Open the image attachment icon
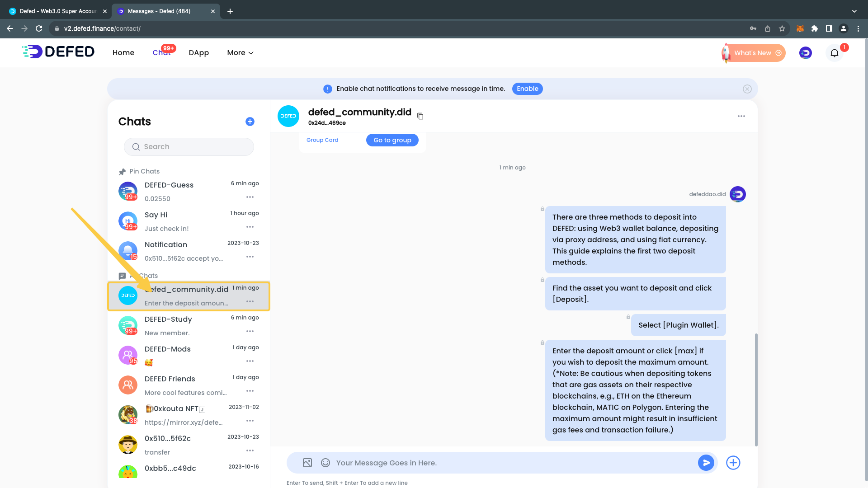The height and width of the screenshot is (488, 868). 307,463
